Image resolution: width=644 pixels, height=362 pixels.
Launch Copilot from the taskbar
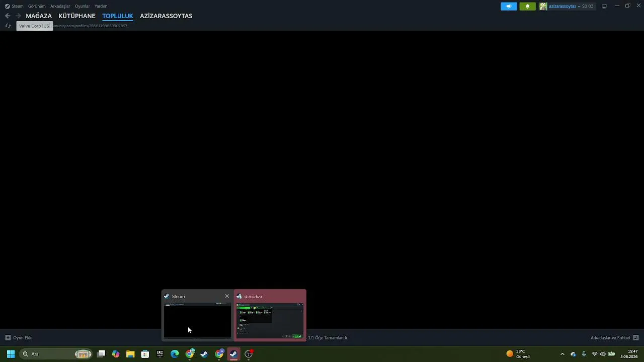coord(116,354)
